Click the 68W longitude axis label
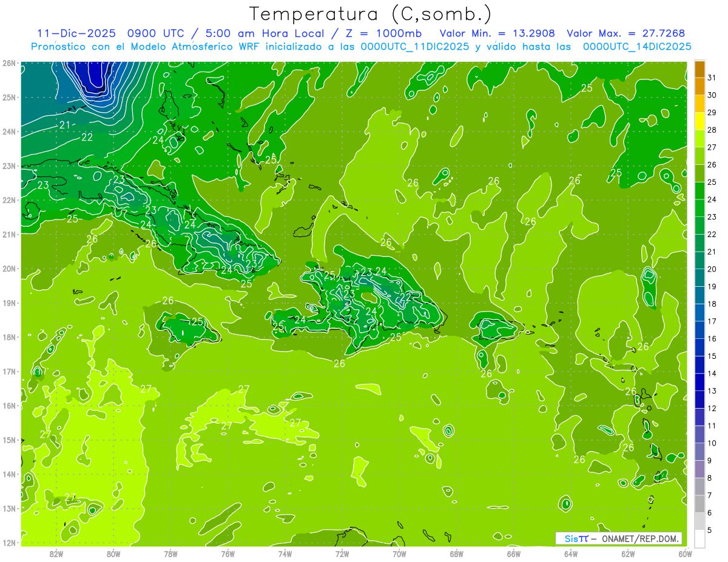The image size is (728, 562). click(457, 554)
